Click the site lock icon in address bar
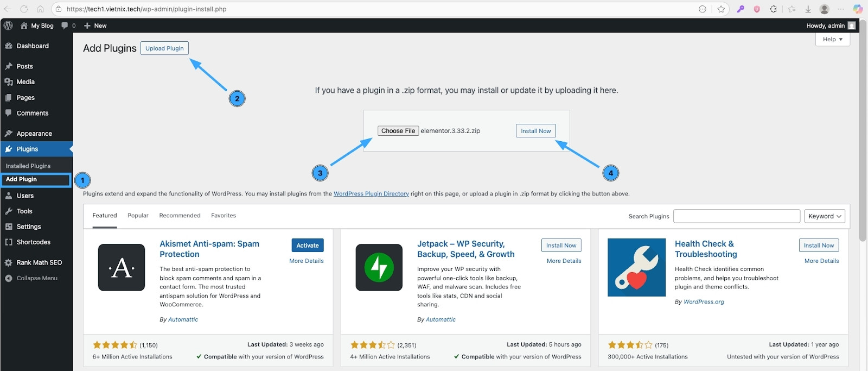This screenshot has width=868, height=371. [x=59, y=9]
